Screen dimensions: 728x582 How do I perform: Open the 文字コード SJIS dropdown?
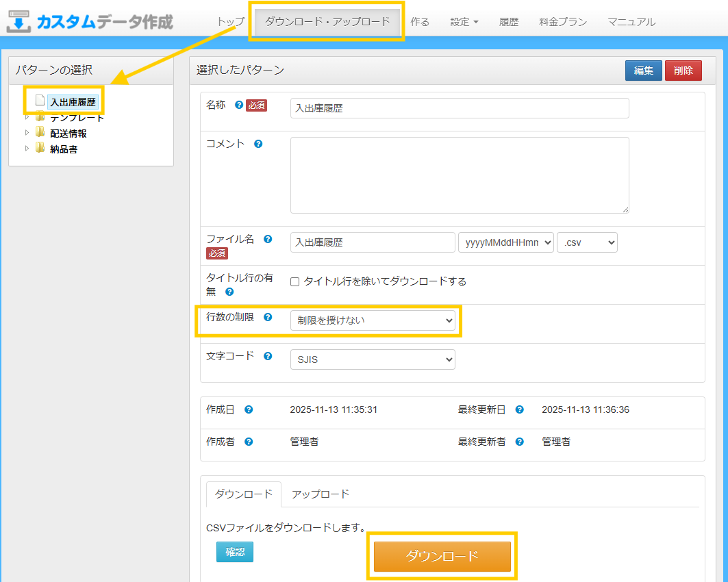coord(373,359)
